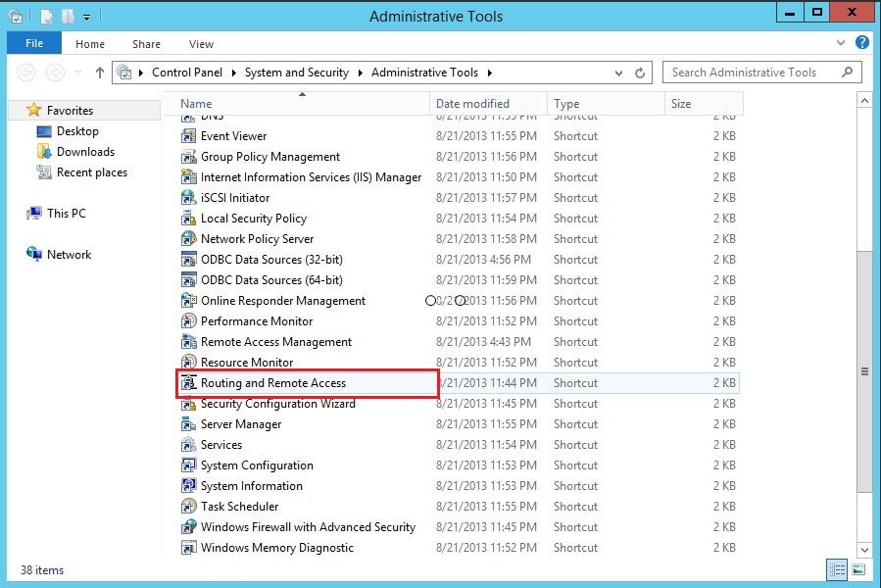Open the Home ribbon tab
881x588 pixels.
[90, 44]
